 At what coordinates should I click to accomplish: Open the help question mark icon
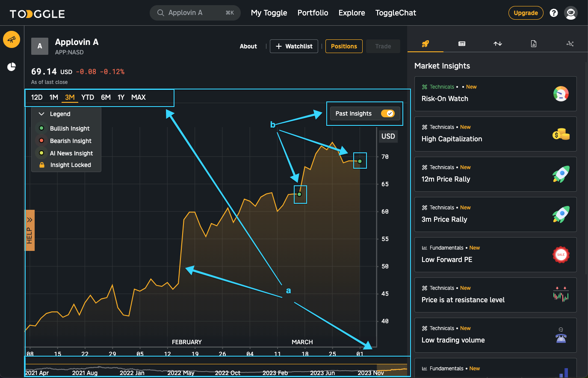pyautogui.click(x=554, y=13)
